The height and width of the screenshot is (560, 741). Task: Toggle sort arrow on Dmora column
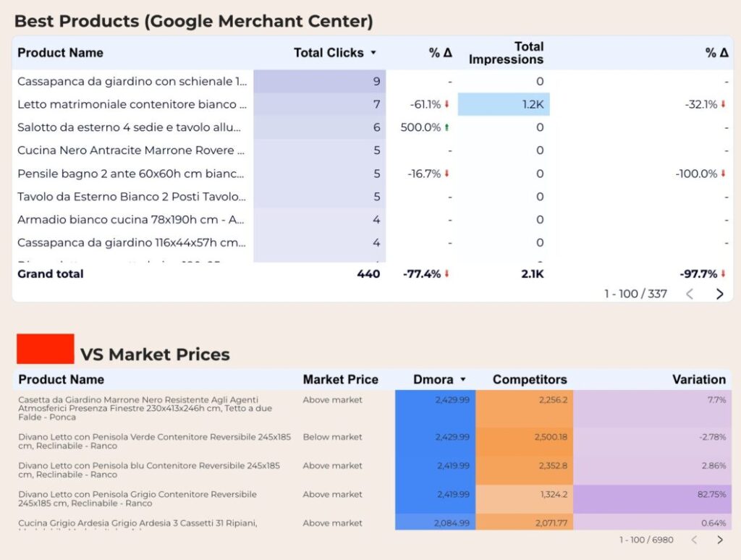[463, 379]
